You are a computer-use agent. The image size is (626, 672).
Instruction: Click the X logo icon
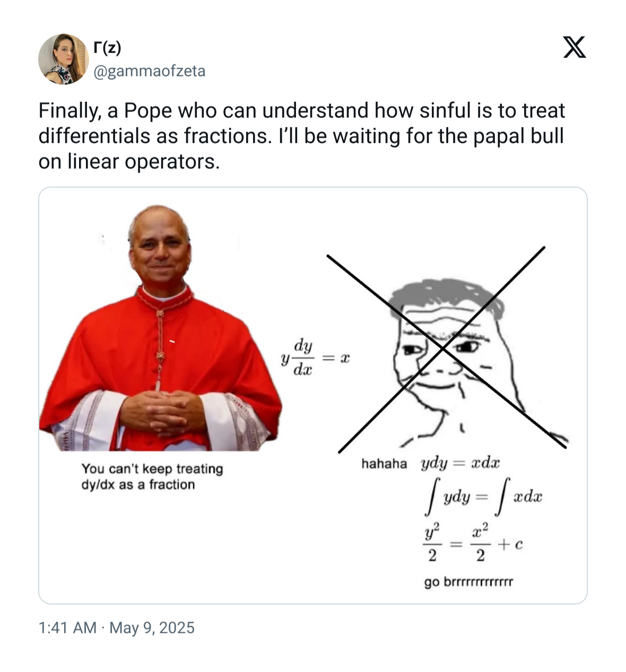pos(574,48)
